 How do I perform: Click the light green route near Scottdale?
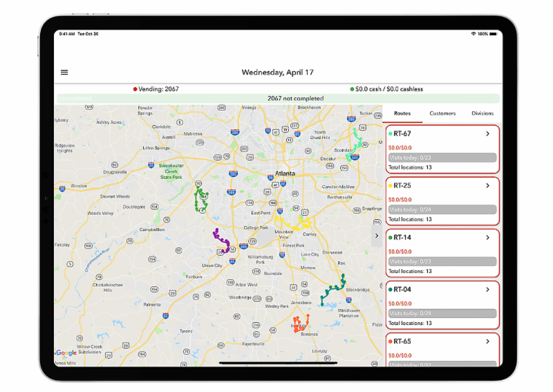coord(355,145)
